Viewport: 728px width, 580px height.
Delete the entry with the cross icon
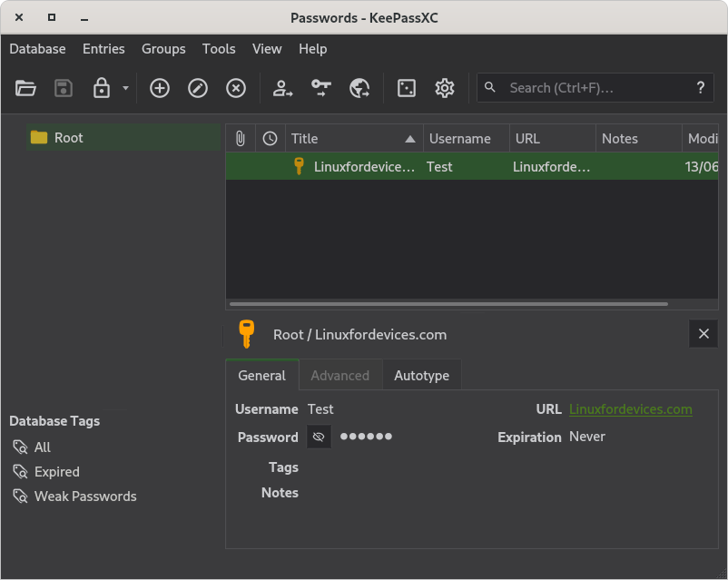236,88
